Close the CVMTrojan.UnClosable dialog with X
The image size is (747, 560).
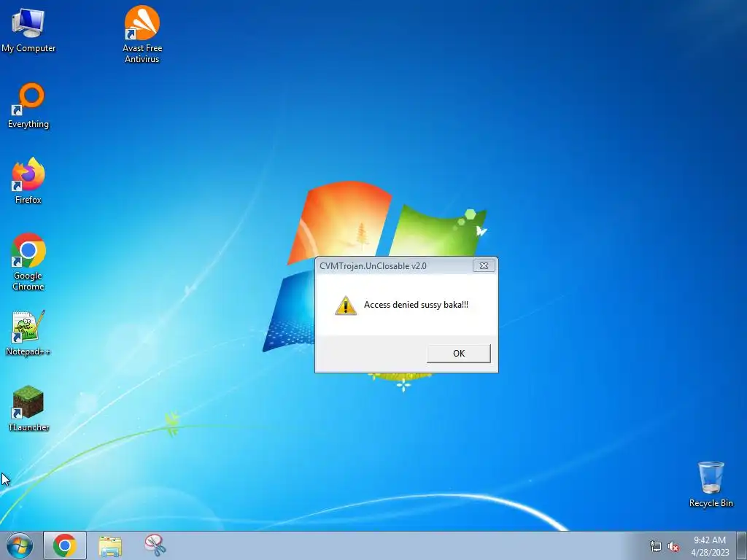(x=484, y=265)
